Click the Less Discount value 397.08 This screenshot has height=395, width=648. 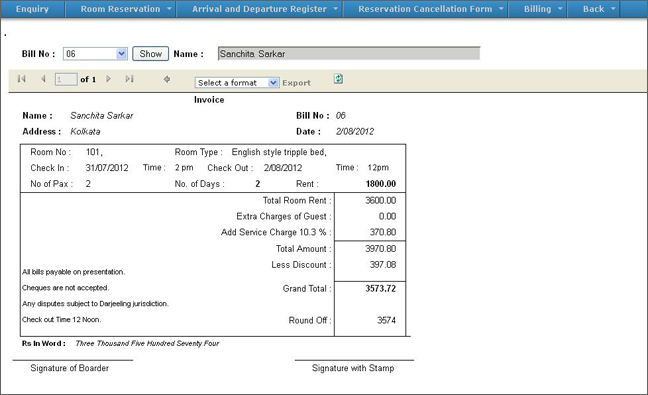[x=383, y=264]
